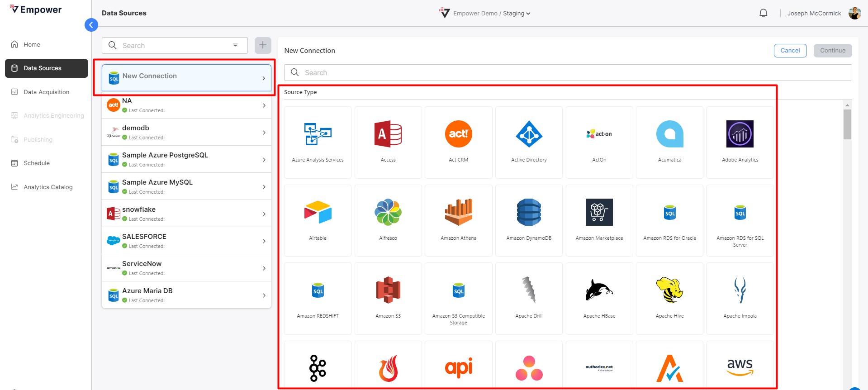This screenshot has height=390, width=868.
Task: Expand the snowflake row chevron
Action: click(x=264, y=214)
